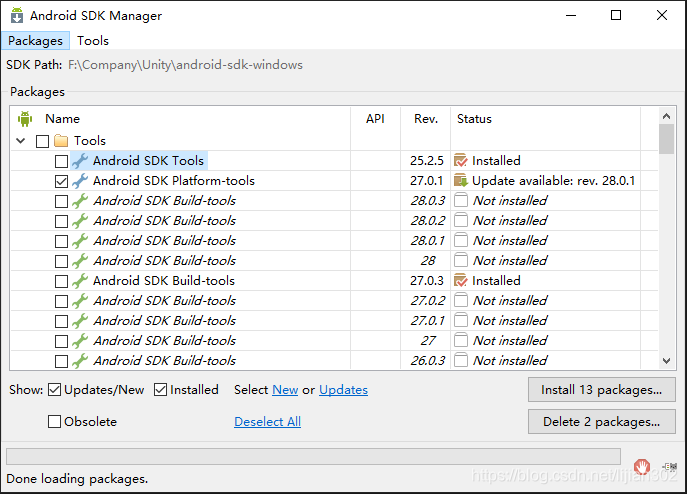This screenshot has height=494, width=687.
Task: Click update available icon for Platform-tools
Action: [461, 180]
